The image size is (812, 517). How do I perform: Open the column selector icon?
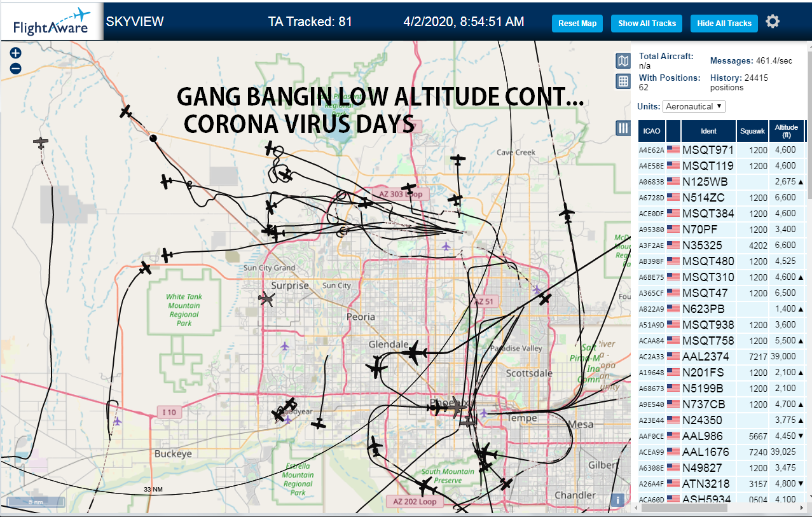click(x=623, y=128)
